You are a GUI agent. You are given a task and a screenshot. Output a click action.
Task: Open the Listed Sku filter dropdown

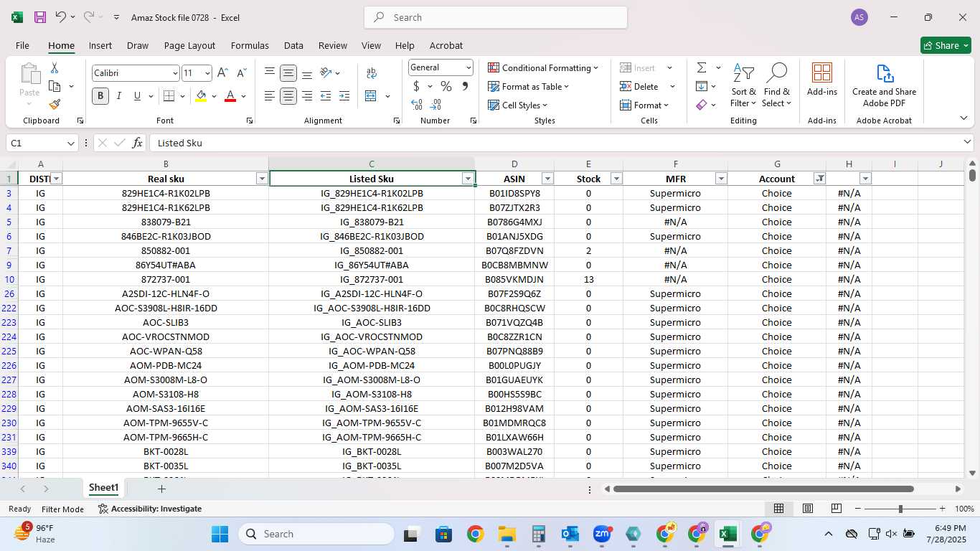468,179
